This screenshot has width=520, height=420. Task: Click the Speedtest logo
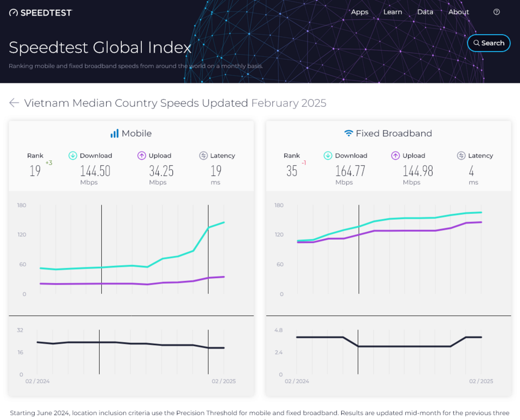(41, 12)
